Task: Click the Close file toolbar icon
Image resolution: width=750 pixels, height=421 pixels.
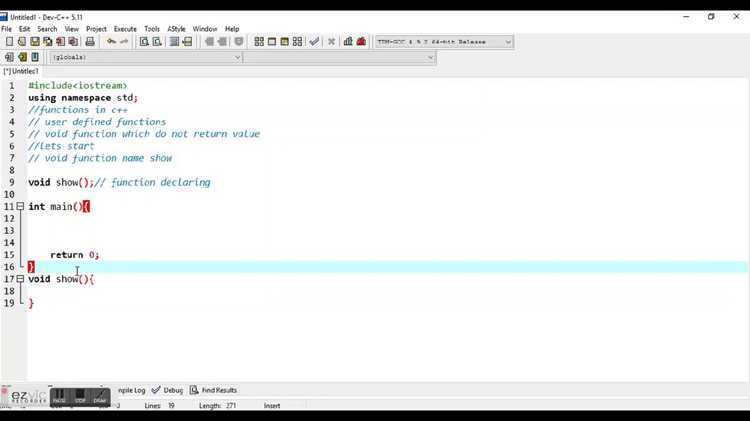Action: click(x=61, y=42)
